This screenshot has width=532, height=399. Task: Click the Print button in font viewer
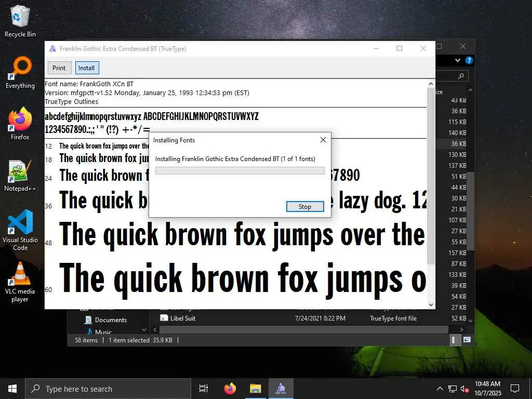coord(59,68)
